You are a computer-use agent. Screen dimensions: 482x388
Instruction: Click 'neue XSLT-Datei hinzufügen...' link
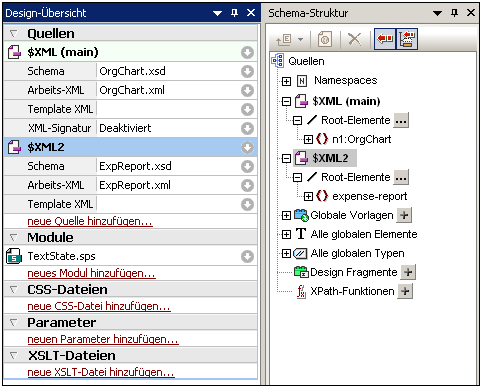click(x=101, y=372)
